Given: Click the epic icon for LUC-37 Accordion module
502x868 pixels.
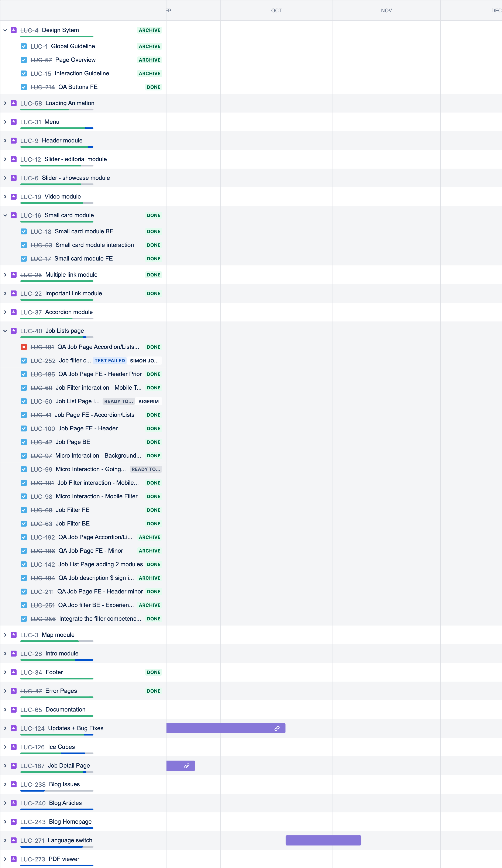Looking at the screenshot, I should (x=14, y=312).
